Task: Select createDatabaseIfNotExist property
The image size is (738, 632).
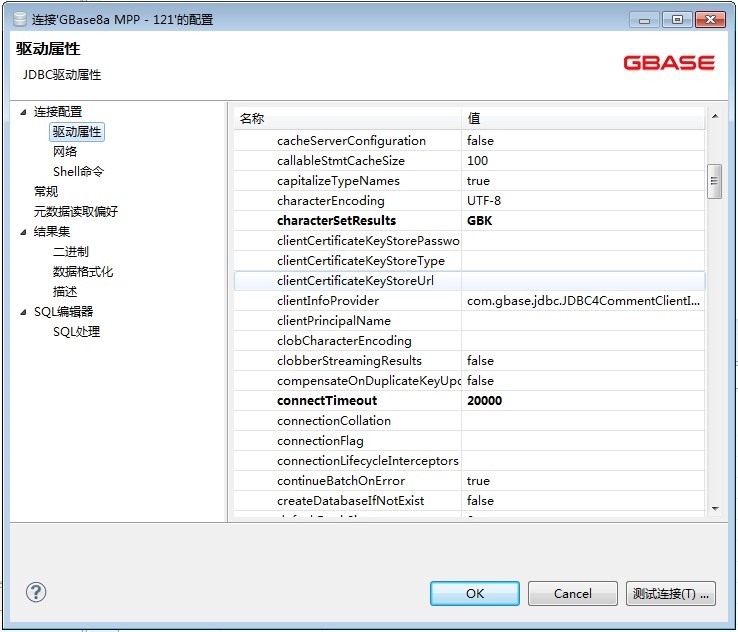Action: pos(351,501)
